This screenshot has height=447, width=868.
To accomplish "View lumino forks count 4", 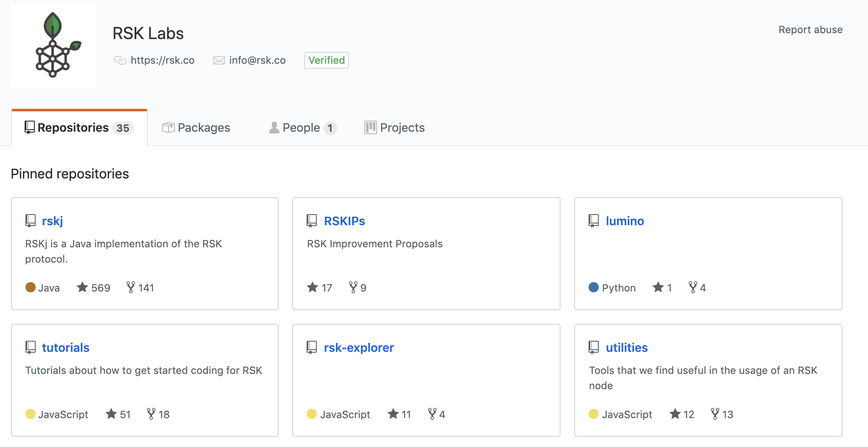I will point(697,288).
